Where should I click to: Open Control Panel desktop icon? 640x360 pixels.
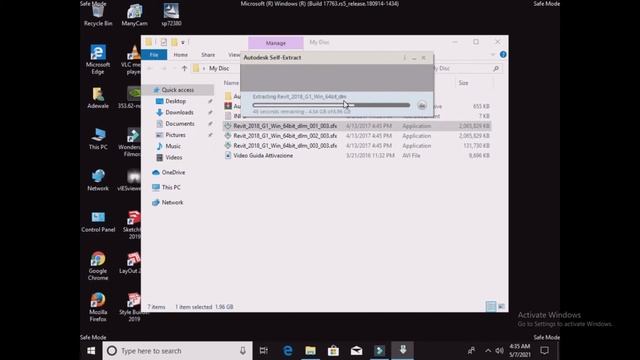98,222
